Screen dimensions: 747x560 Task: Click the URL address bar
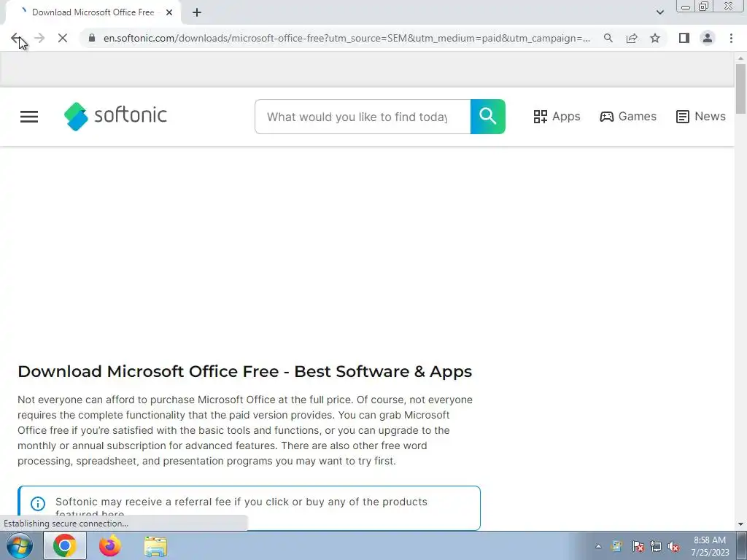tap(347, 38)
